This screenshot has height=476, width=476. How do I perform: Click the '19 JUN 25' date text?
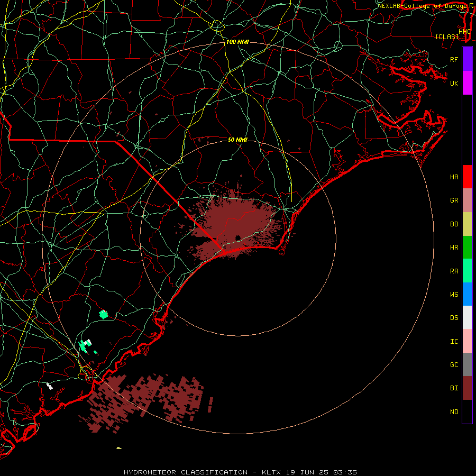click(x=307, y=472)
